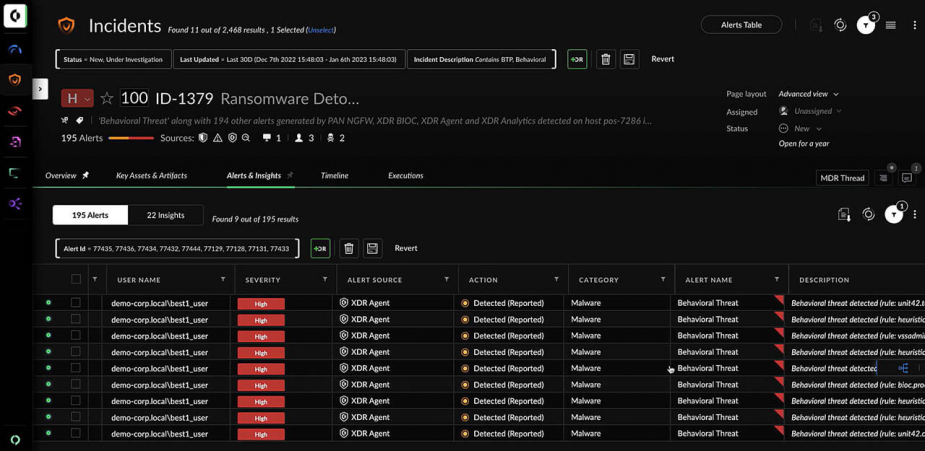
Task: Open Category column filter arrow
Action: [x=663, y=279]
